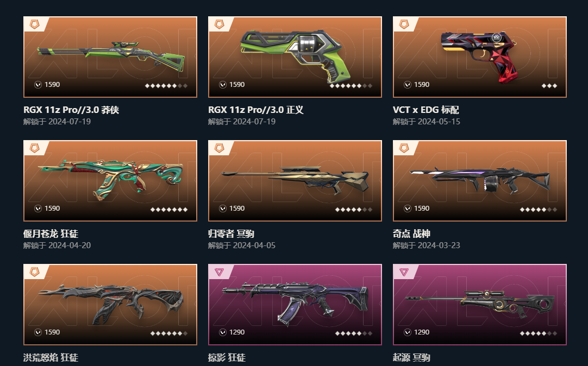The image size is (588, 366).
Task: Click pink tier badge on 掠影 狂徒 card
Action: (220, 272)
